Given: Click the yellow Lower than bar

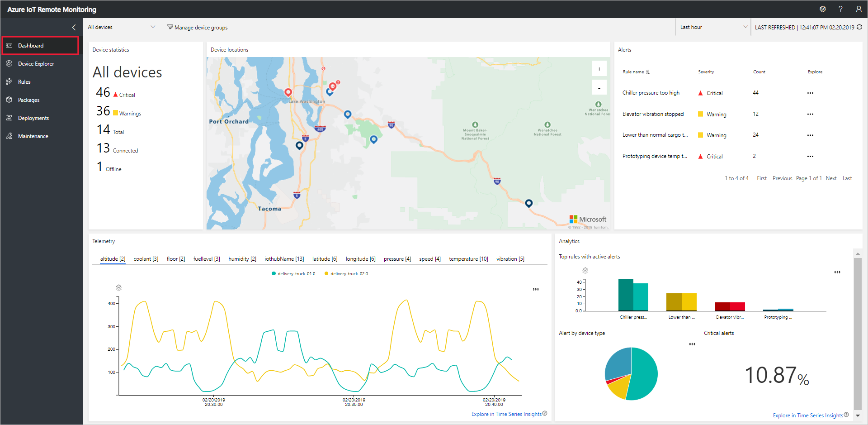Looking at the screenshot, I should click(x=681, y=302).
